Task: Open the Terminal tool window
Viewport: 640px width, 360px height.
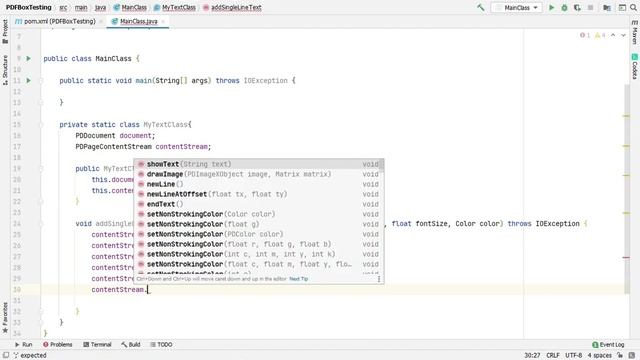Action: 97,344
